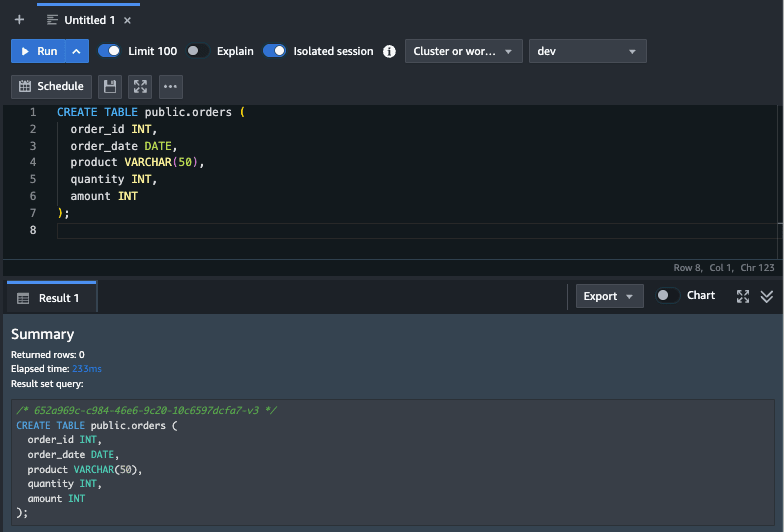Open the Schedule query button
Image resolution: width=784 pixels, height=532 pixels.
pos(52,86)
